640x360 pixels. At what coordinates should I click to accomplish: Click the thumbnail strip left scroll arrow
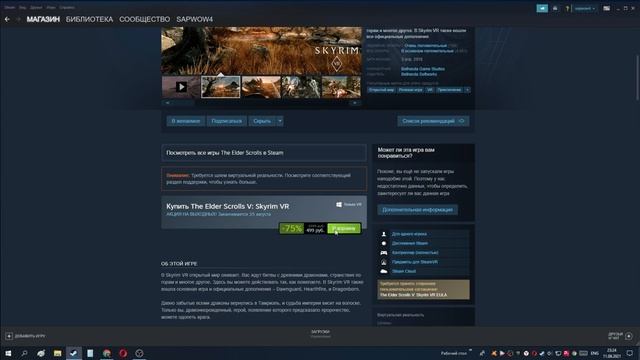167,103
